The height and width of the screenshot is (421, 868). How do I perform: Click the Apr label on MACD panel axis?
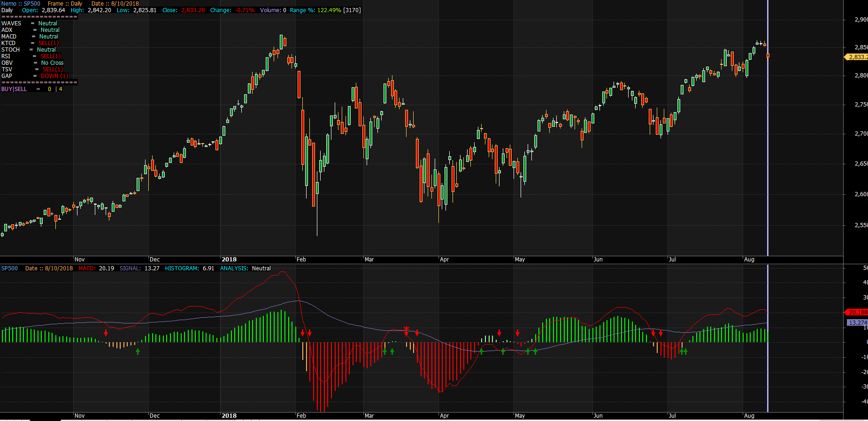pos(444,415)
